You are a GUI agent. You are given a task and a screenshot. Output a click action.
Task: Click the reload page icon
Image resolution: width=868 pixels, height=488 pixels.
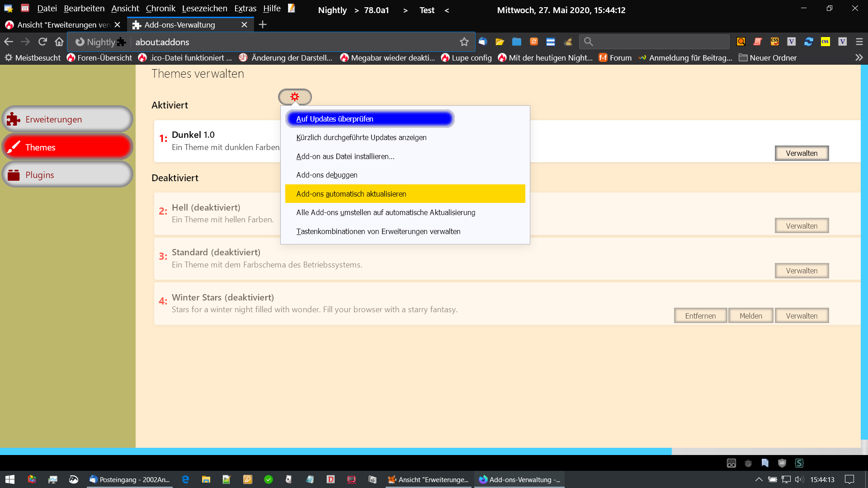point(42,42)
